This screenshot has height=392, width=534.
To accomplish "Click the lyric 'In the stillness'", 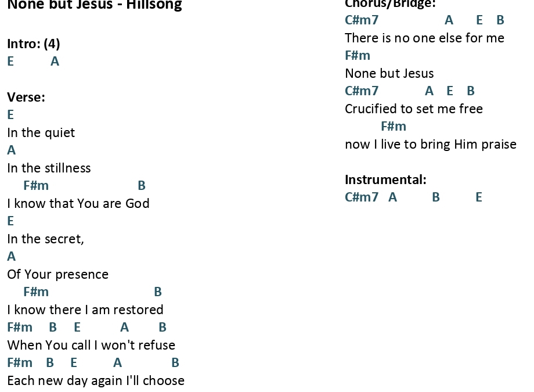I will pyautogui.click(x=49, y=168).
